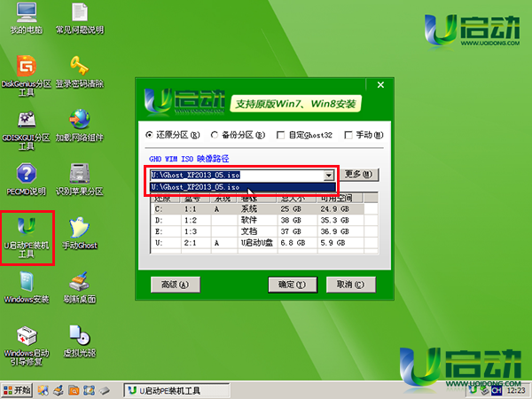
Task: Open the 识别苹果分区 drive icon
Action: point(80,179)
